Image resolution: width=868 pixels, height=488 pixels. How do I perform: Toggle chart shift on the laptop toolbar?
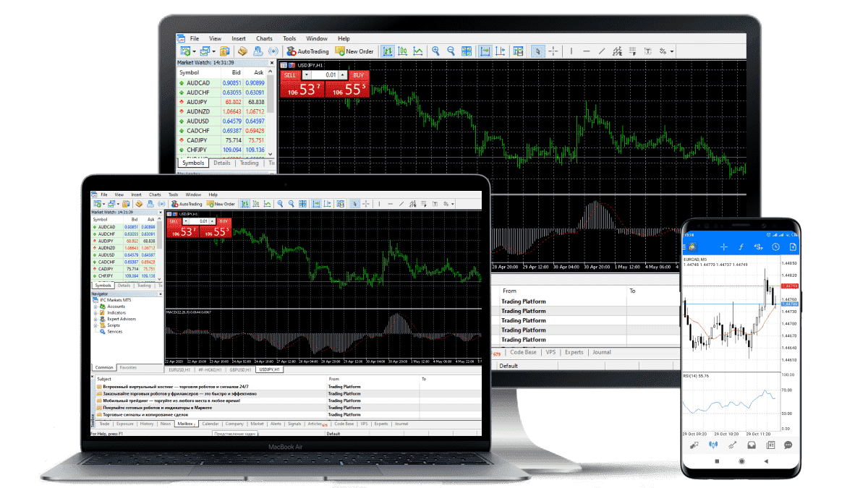(327, 204)
